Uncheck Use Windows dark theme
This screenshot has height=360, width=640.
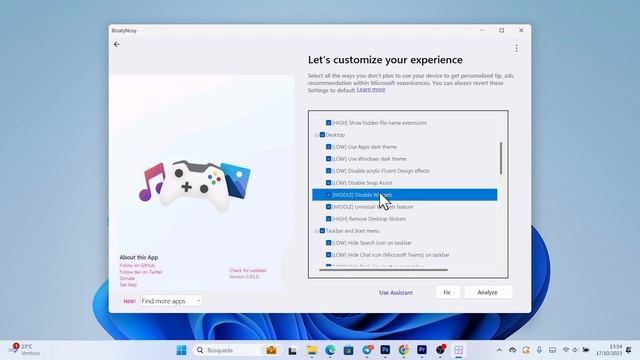[328, 159]
